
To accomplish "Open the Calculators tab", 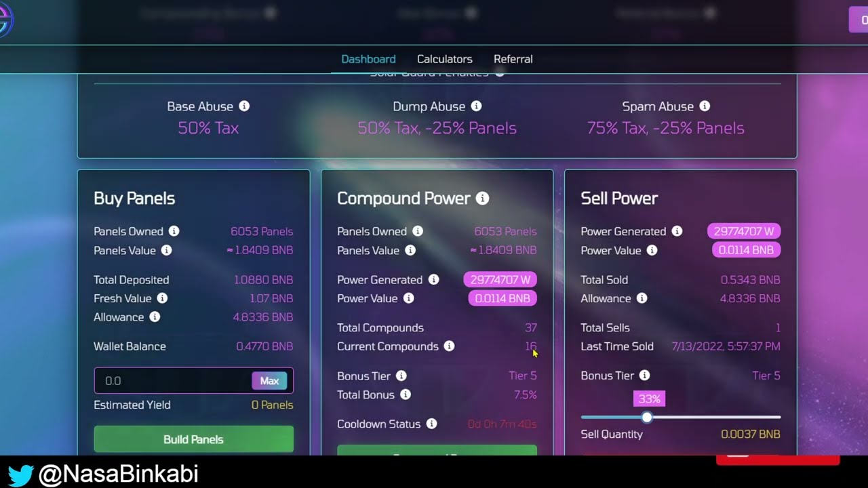I will pos(445,59).
